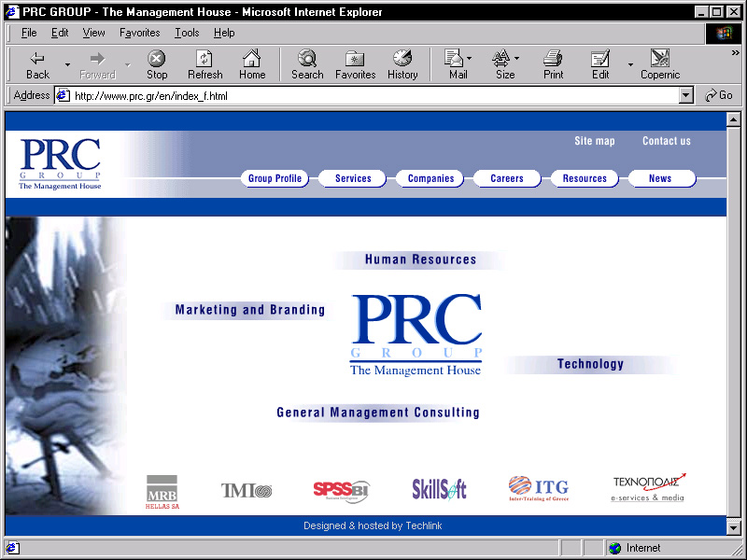The width and height of the screenshot is (747, 560).
Task: Open the Edit menu in the menu bar
Action: (60, 33)
